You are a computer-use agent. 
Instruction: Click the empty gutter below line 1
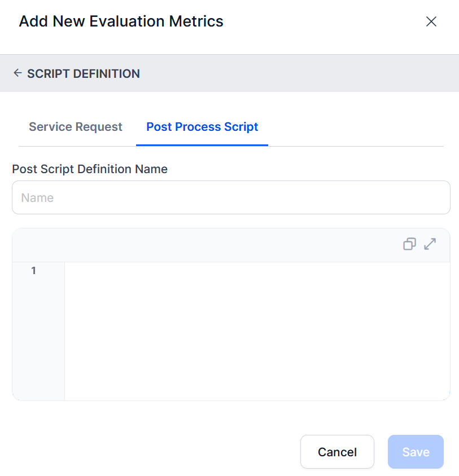38,338
